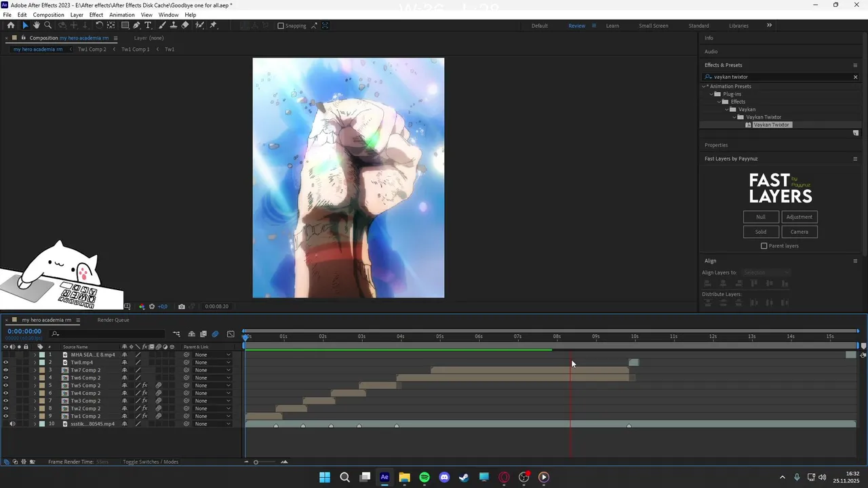868x488 pixels.
Task: Open the Animation menu
Action: coord(122,15)
